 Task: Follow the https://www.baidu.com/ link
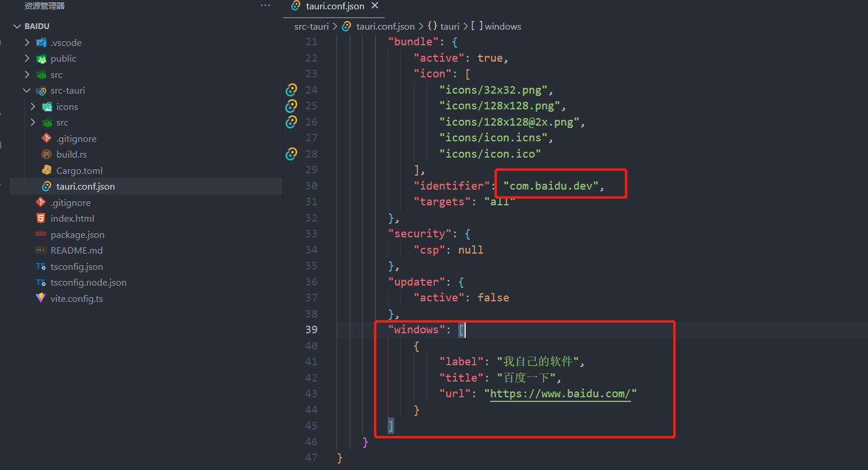[559, 394]
